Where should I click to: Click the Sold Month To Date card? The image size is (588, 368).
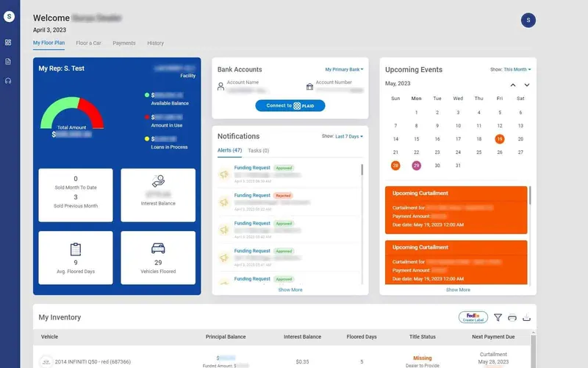[x=76, y=195]
